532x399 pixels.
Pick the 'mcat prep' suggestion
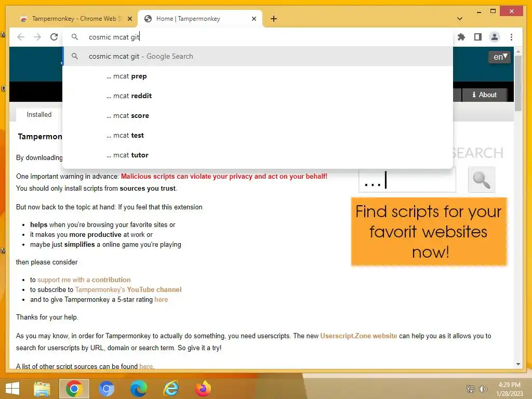pos(258,76)
